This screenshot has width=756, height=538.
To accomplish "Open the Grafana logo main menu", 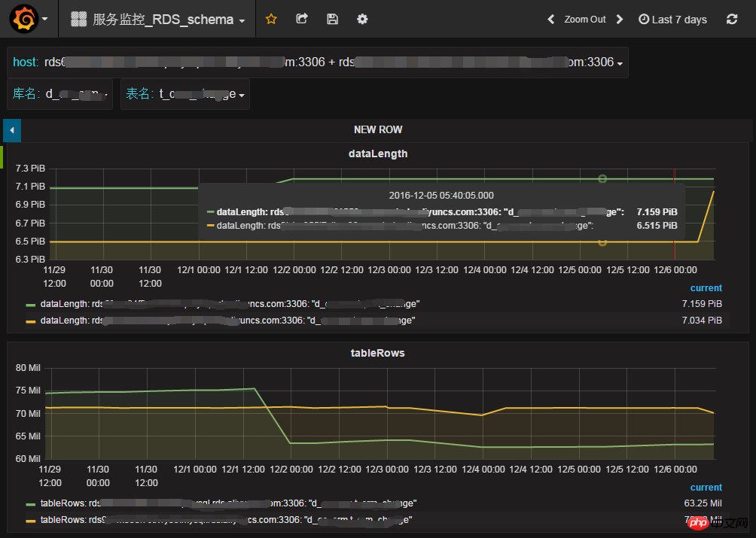I will click(24, 19).
